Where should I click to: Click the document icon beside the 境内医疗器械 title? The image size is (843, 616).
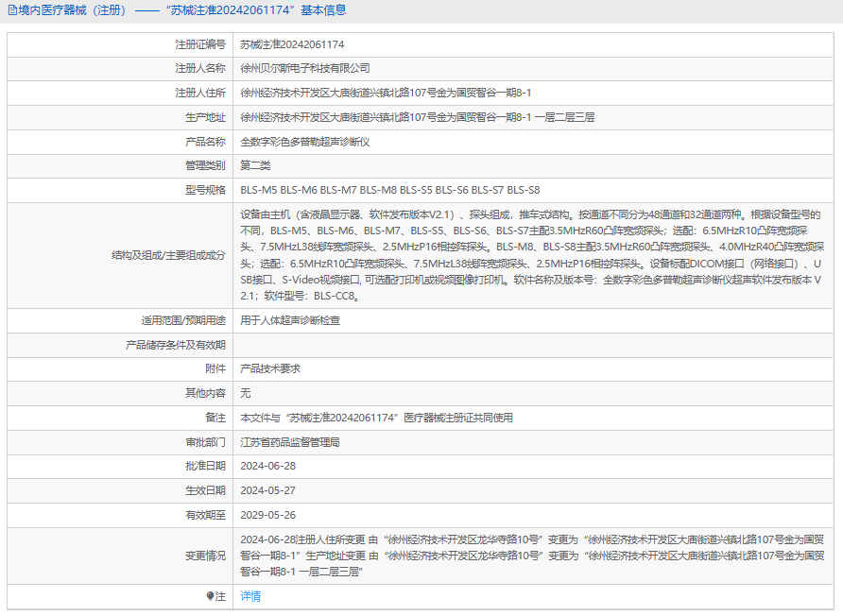12,10
